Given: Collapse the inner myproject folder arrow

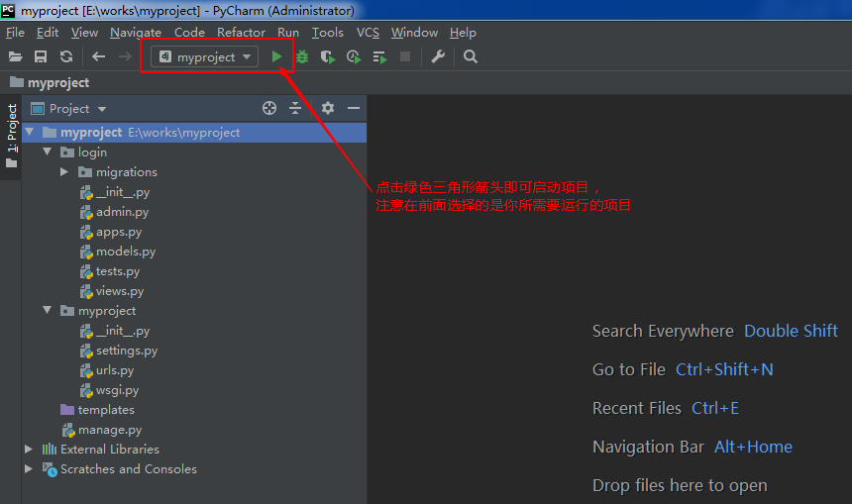Looking at the screenshot, I should 48,311.
